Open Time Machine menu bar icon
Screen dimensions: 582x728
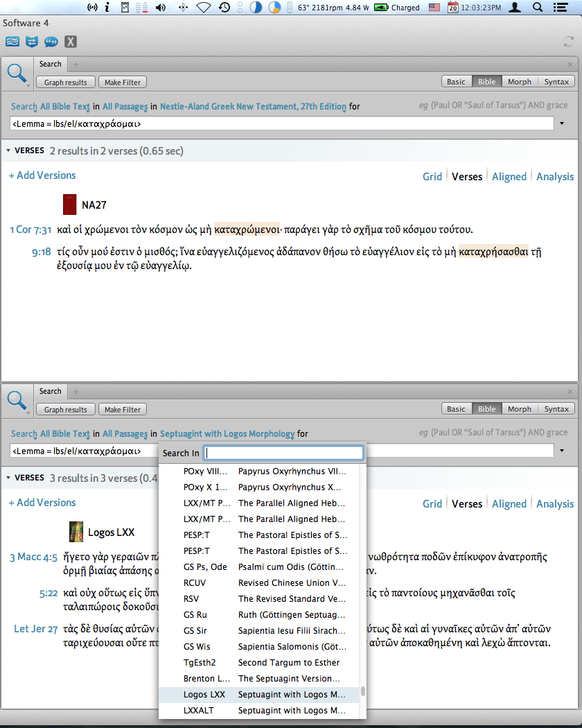224,8
